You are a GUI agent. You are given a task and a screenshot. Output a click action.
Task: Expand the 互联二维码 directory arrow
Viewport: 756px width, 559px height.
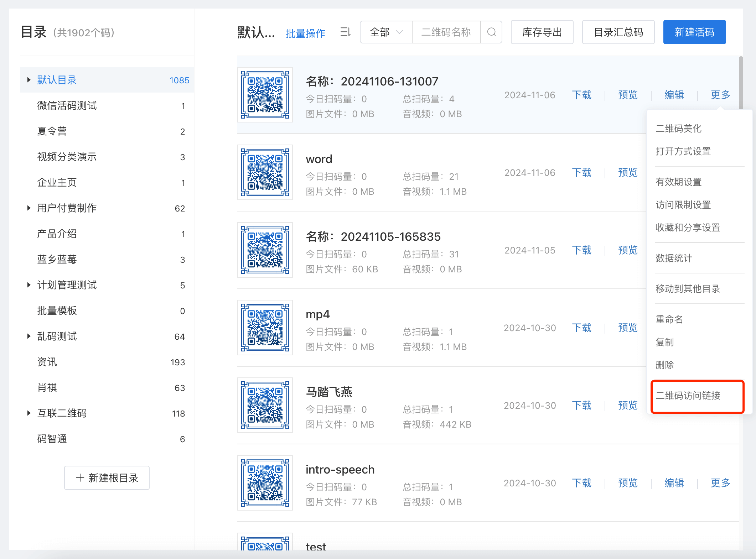(x=29, y=413)
